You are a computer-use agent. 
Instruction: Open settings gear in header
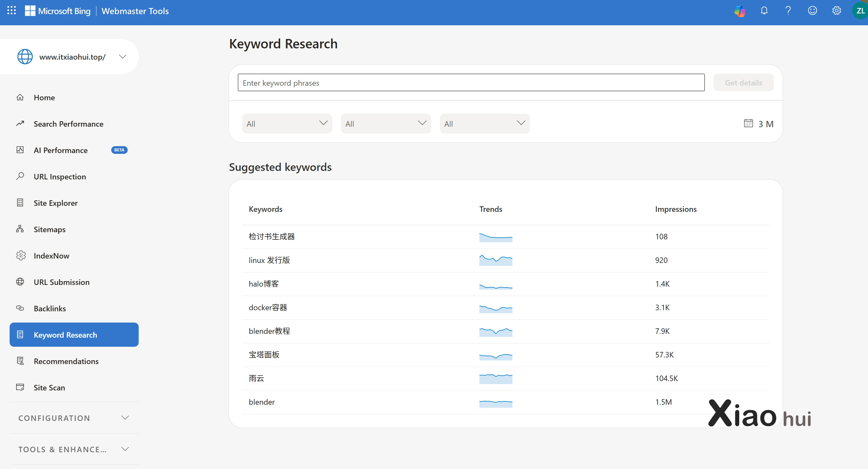click(836, 11)
